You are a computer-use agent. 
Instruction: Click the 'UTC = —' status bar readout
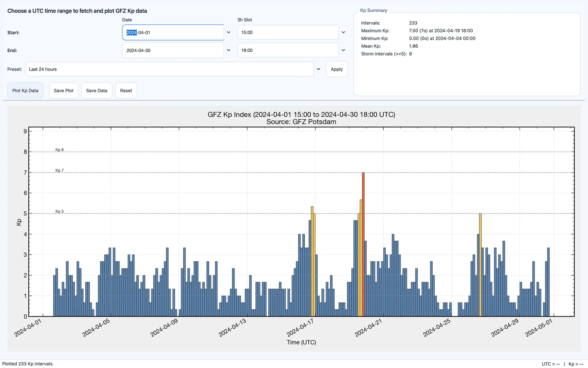(551, 364)
